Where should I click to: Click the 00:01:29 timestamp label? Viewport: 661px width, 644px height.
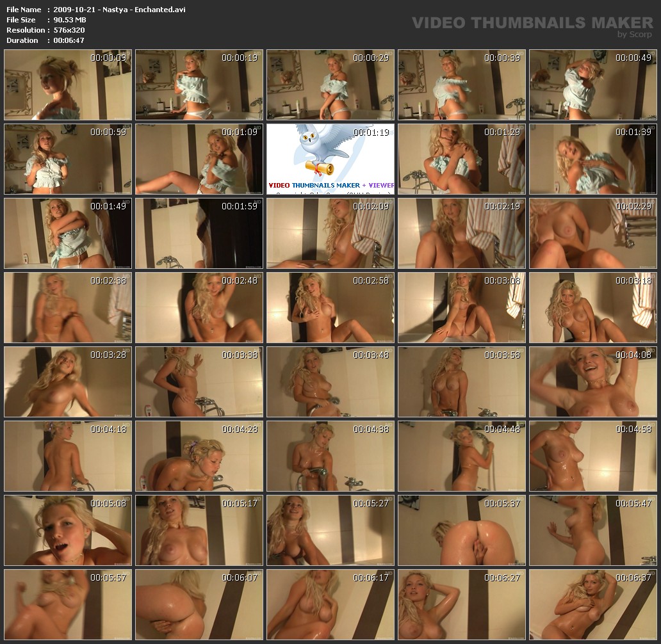coord(502,132)
